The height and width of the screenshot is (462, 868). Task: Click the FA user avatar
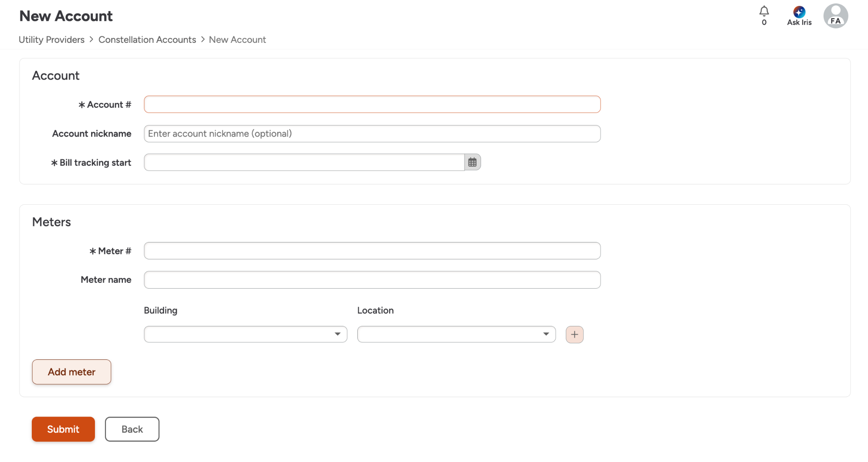coord(835,16)
